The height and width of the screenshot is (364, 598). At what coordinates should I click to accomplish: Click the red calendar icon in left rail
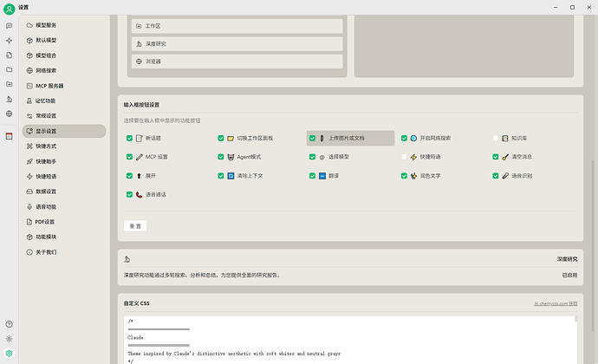pos(10,136)
